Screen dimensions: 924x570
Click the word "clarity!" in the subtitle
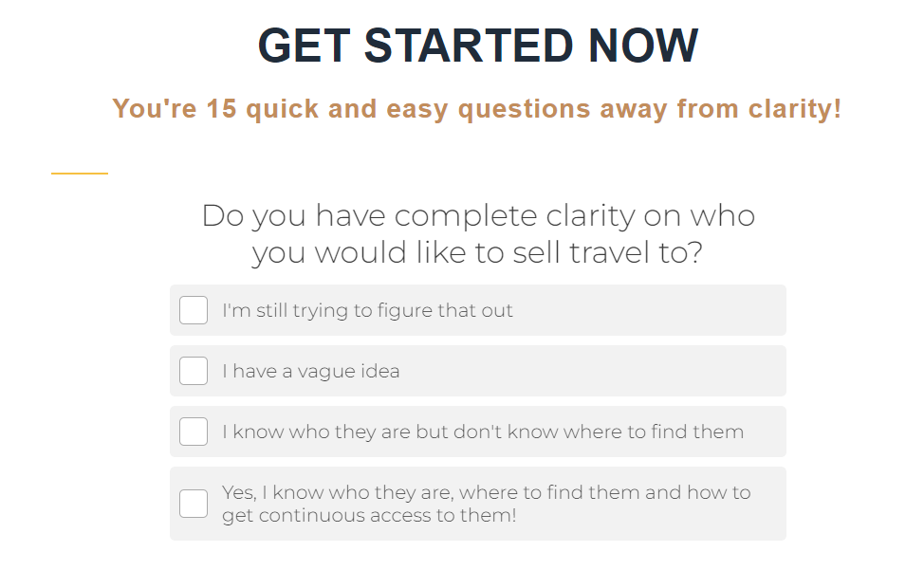[795, 108]
